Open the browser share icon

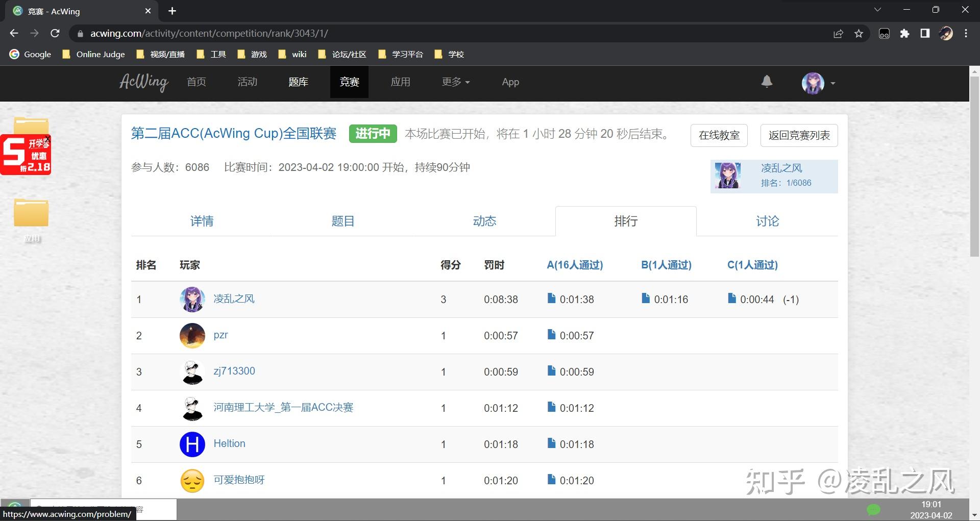pos(839,33)
